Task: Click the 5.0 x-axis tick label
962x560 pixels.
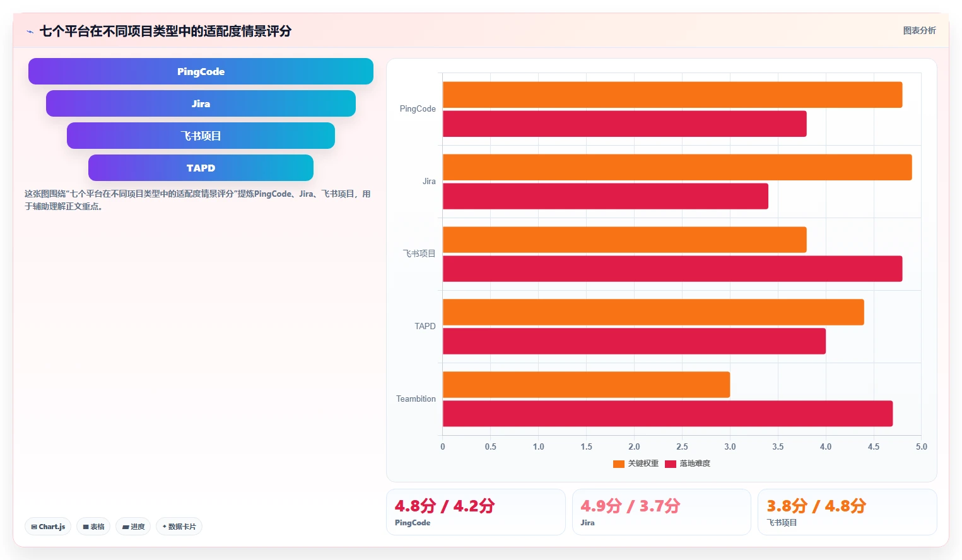Action: [922, 446]
